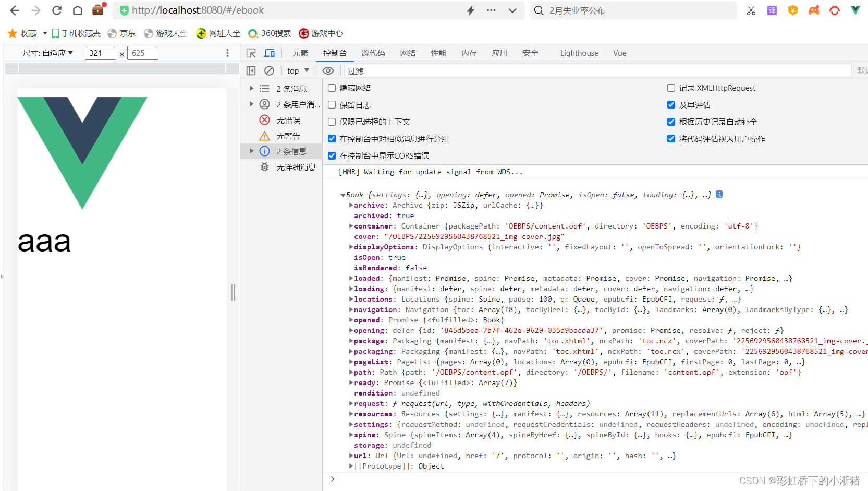Open the purple translate extension

click(772, 10)
